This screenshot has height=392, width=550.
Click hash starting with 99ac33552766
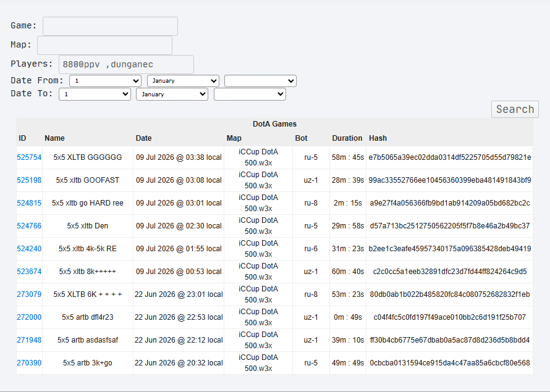[x=450, y=180]
